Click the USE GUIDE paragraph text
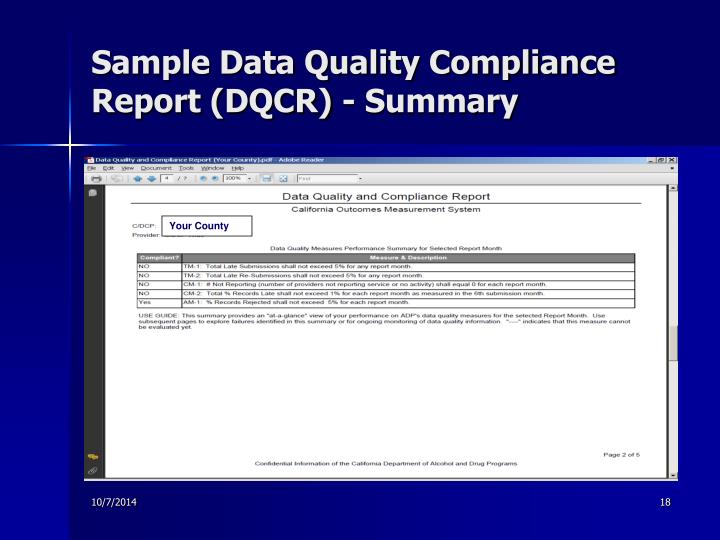Viewport: 720px width, 540px height. pyautogui.click(x=385, y=321)
